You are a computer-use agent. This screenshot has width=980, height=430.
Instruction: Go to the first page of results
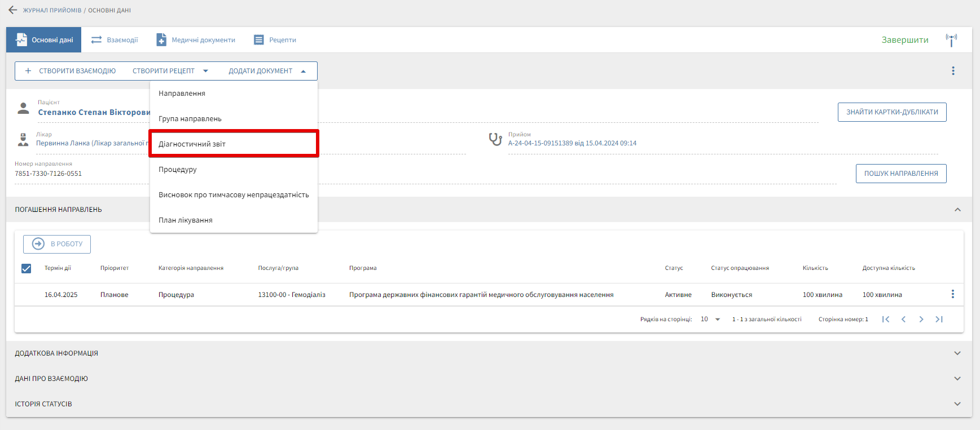coord(886,320)
